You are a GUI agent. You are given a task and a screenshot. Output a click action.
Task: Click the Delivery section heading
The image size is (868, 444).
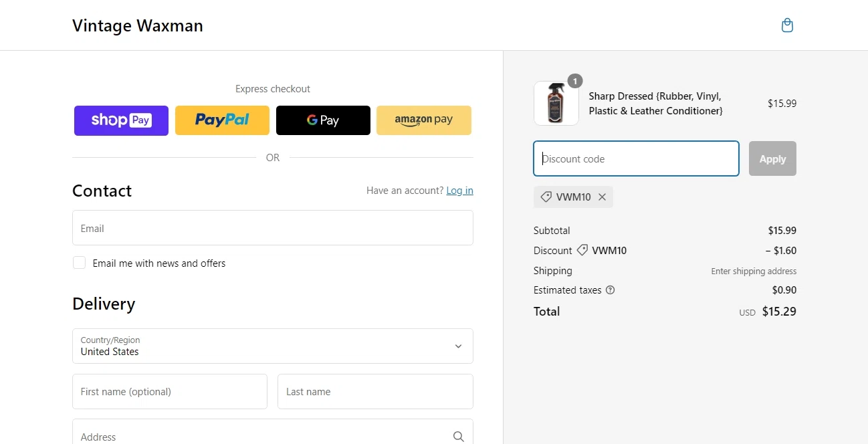point(104,304)
